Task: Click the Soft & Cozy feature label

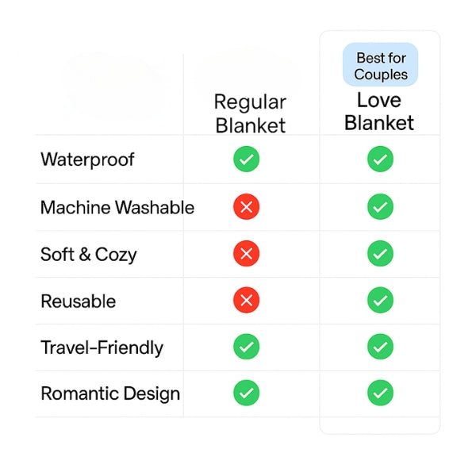Action: (88, 255)
